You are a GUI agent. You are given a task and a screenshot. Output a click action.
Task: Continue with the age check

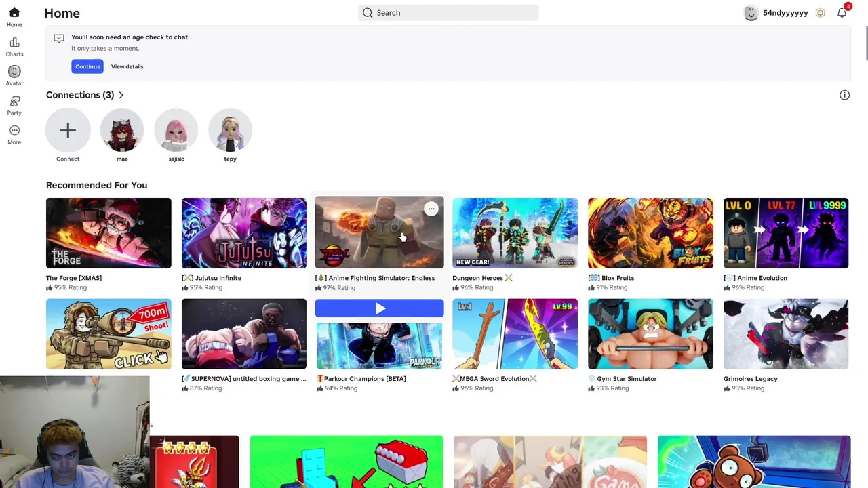click(87, 66)
